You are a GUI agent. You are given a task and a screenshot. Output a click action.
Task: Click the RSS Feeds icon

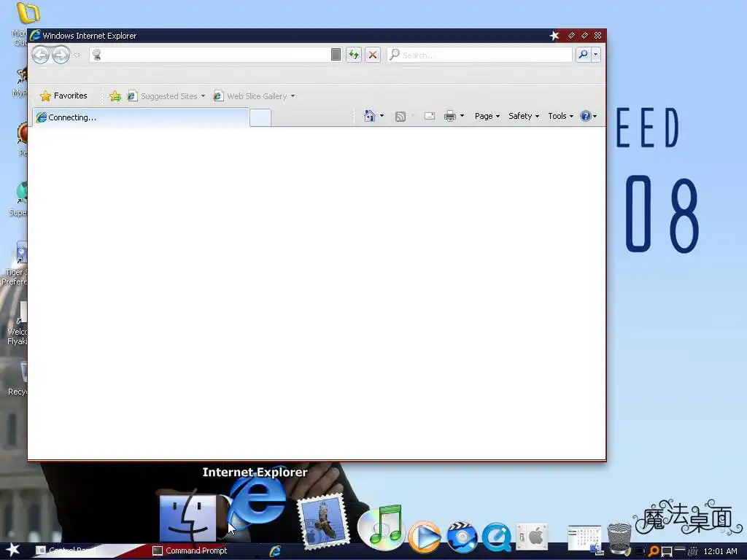pyautogui.click(x=400, y=116)
